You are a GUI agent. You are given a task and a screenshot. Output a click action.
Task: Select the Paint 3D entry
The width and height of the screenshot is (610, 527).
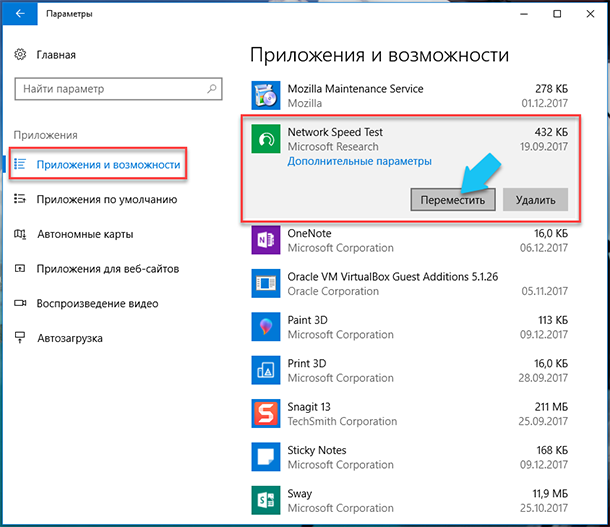tap(409, 327)
